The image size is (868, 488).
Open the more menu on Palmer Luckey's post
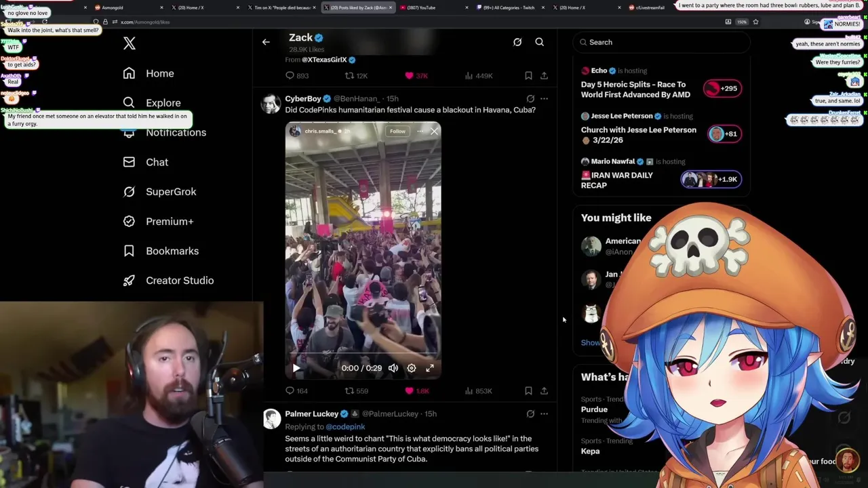point(544,414)
